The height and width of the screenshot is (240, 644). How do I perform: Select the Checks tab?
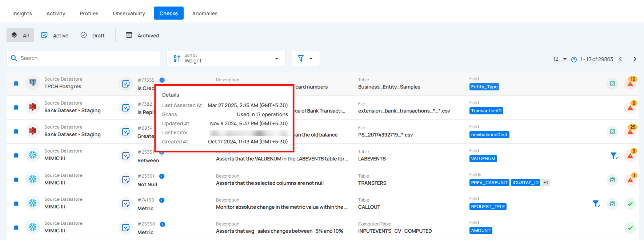pyautogui.click(x=169, y=13)
